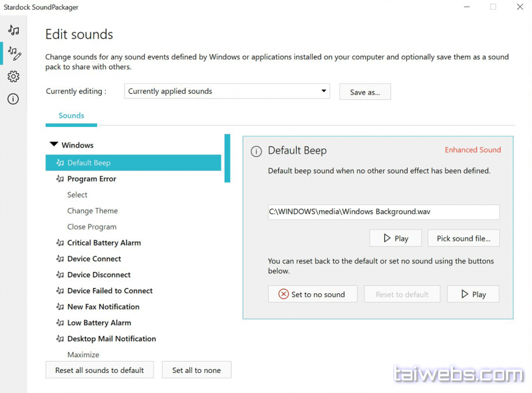Collapse the Windows tree group

click(x=54, y=145)
